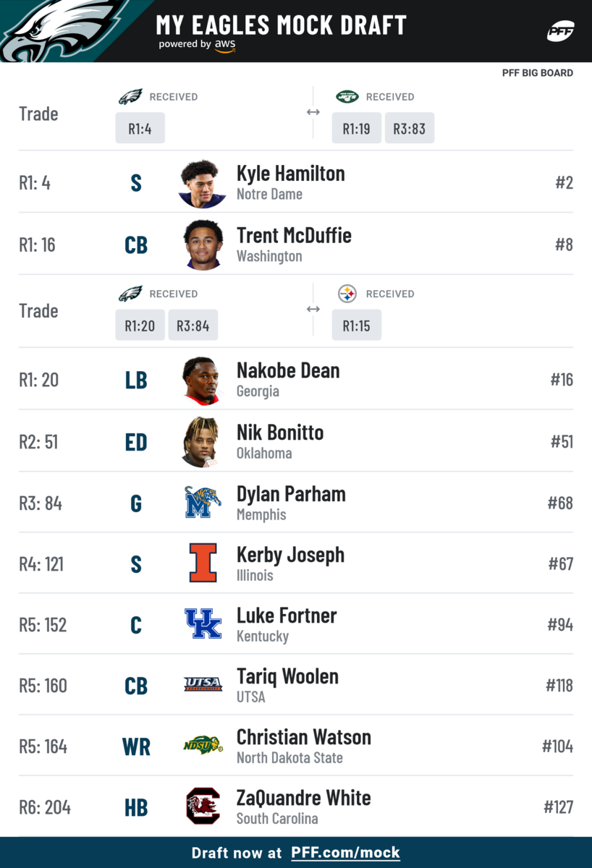The height and width of the screenshot is (868, 592).
Task: Click the Jets logo in first trade
Action: (x=347, y=97)
